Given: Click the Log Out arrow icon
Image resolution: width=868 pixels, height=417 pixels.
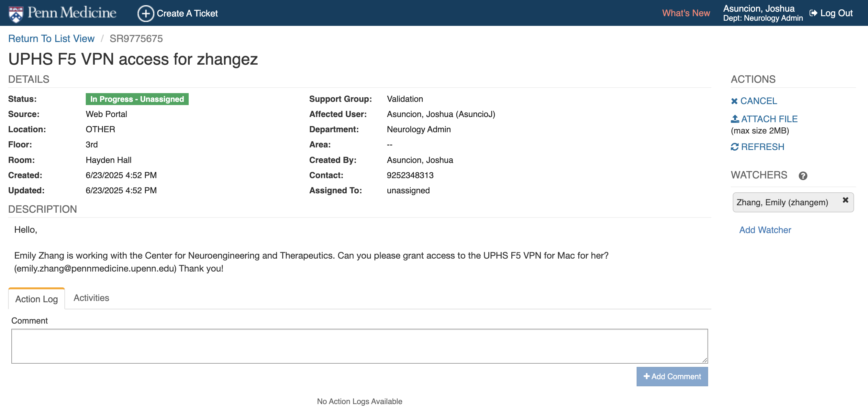Looking at the screenshot, I should (813, 13).
